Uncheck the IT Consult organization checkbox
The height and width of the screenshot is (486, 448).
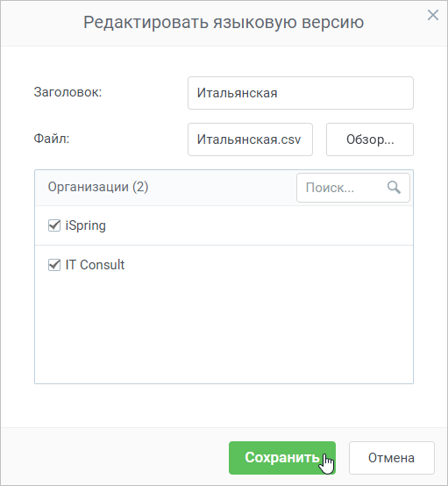54,265
